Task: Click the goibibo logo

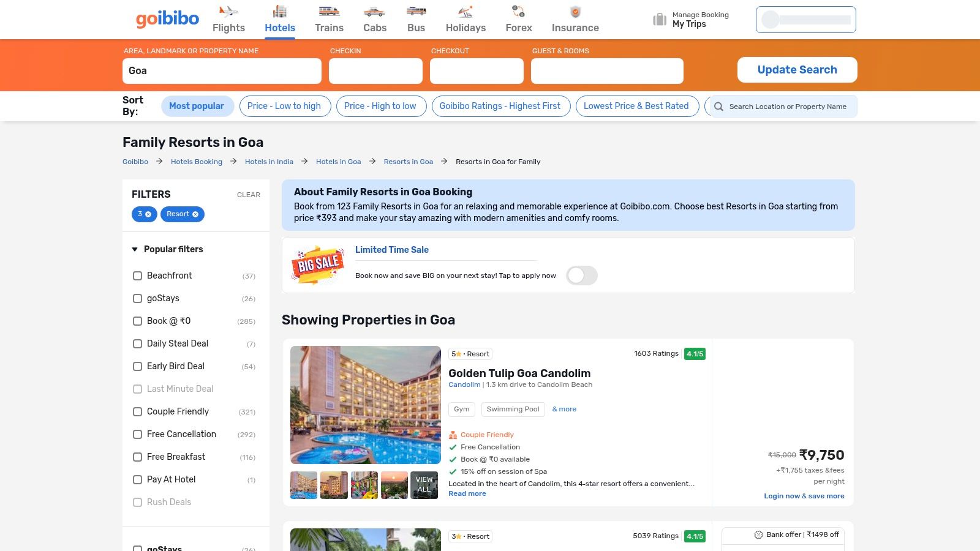Action: tap(167, 19)
